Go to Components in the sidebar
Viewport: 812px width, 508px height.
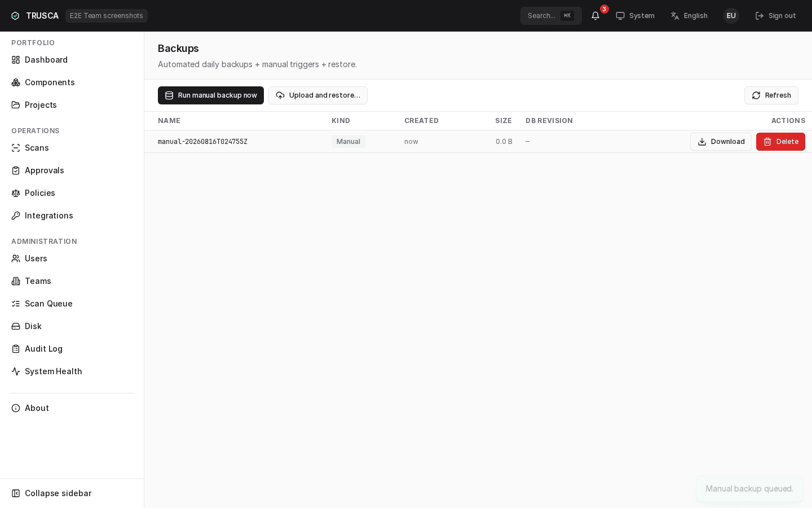(x=72, y=82)
